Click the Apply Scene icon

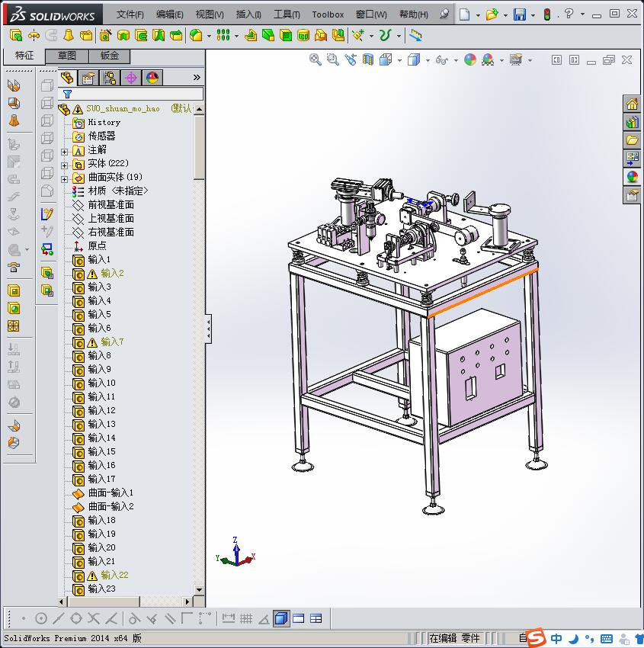point(488,59)
